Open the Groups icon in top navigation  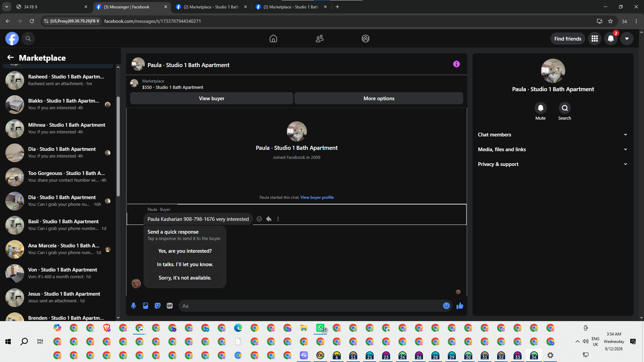click(x=366, y=39)
